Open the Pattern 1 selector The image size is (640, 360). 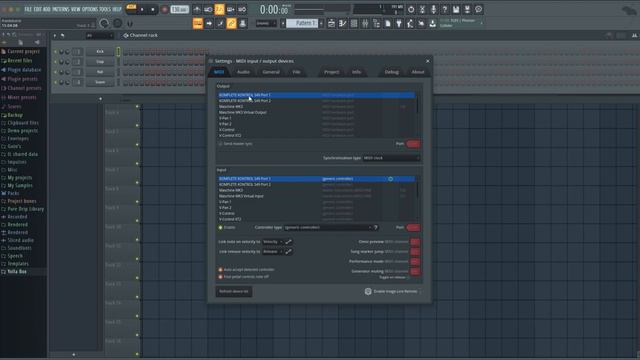point(302,23)
